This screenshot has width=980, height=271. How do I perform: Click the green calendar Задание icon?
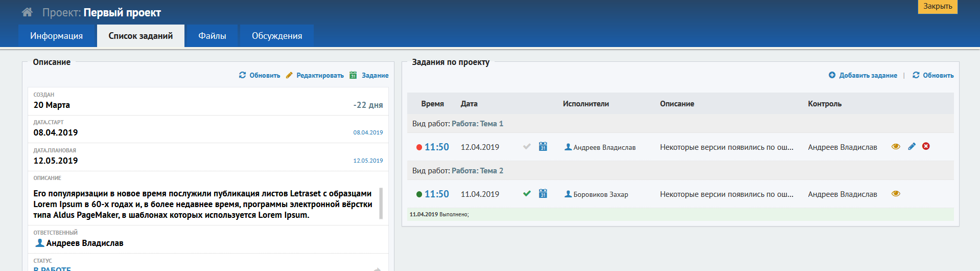point(353,75)
